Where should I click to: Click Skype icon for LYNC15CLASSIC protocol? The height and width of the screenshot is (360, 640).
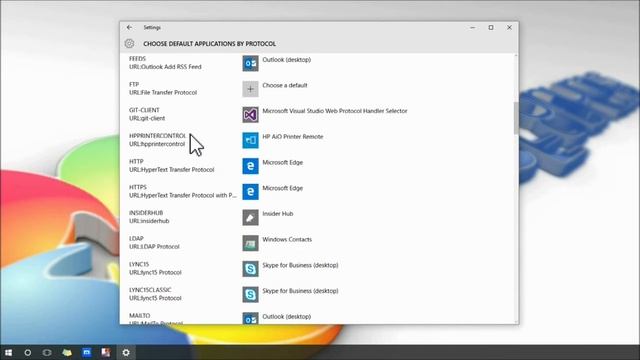(x=250, y=295)
